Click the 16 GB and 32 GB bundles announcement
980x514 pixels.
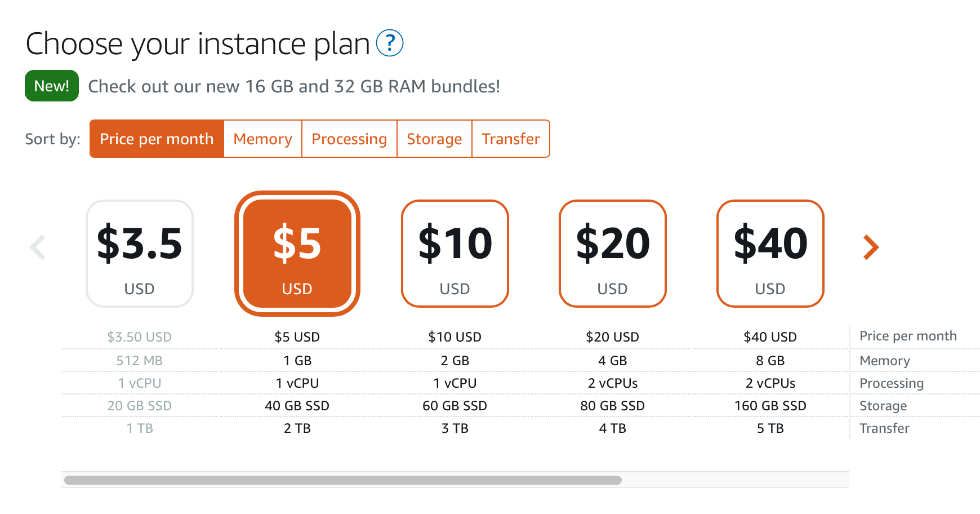click(294, 86)
